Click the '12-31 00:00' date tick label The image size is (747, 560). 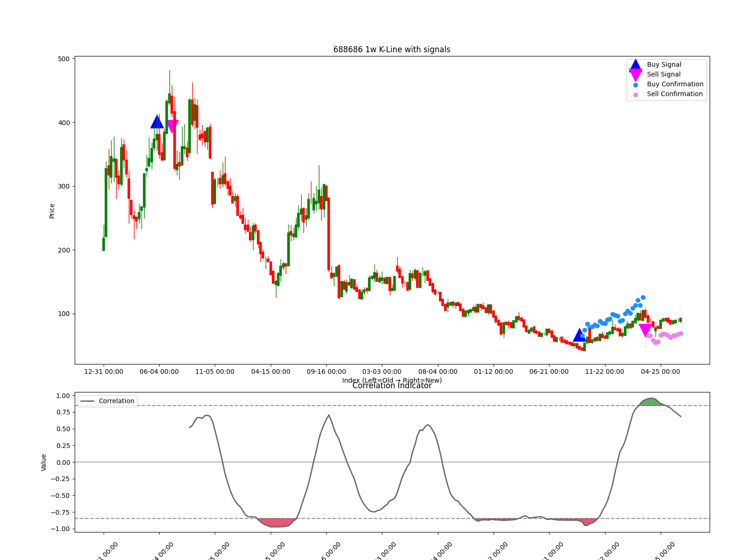[x=104, y=371]
